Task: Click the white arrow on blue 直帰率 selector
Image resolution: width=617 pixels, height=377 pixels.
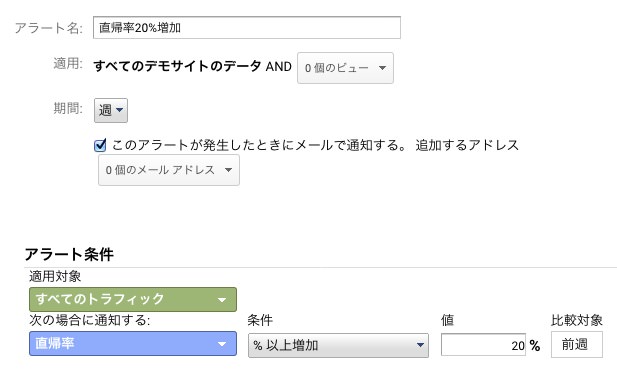Action: [x=222, y=344]
